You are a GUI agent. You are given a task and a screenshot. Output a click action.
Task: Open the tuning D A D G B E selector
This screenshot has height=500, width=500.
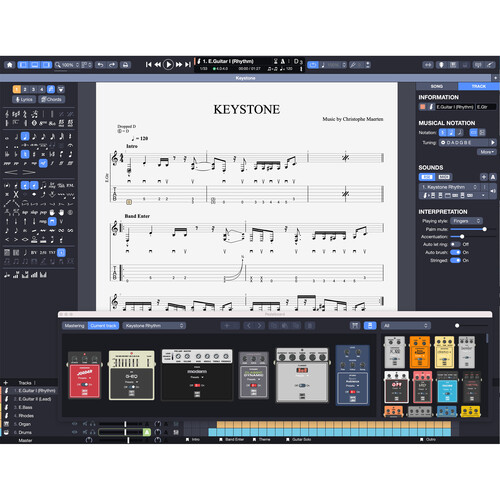464,143
